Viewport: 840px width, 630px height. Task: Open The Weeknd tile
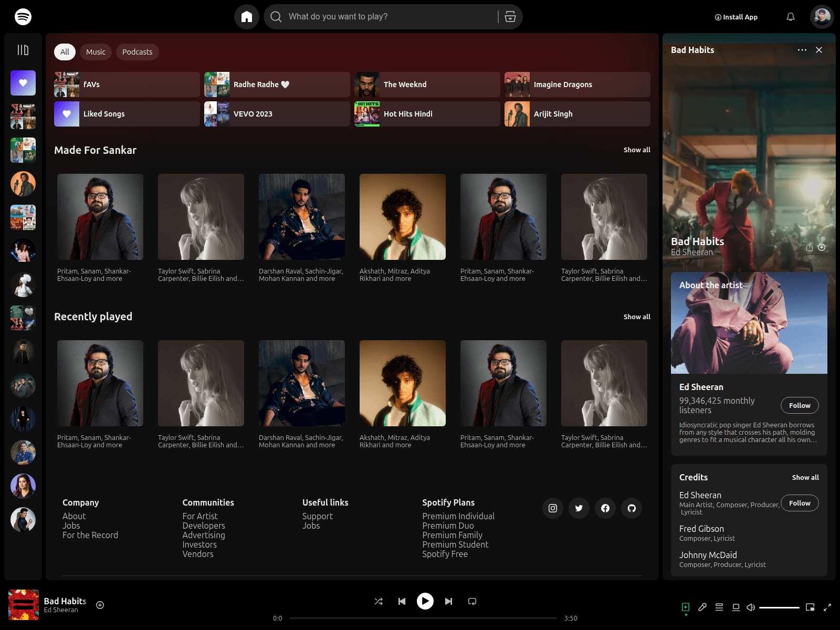[x=427, y=85]
